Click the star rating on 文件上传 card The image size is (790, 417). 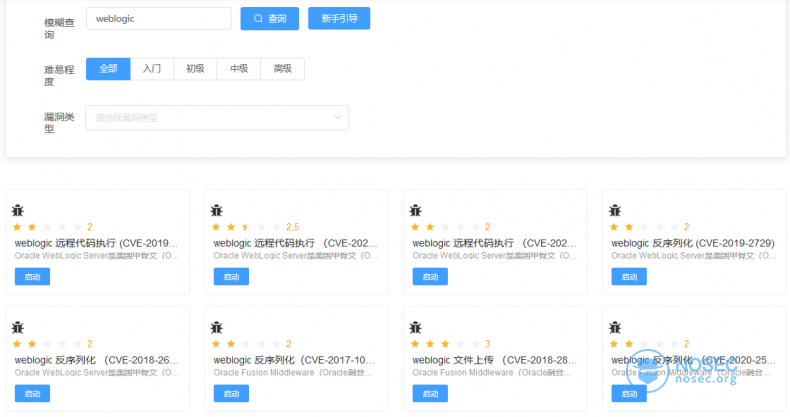pos(445,344)
